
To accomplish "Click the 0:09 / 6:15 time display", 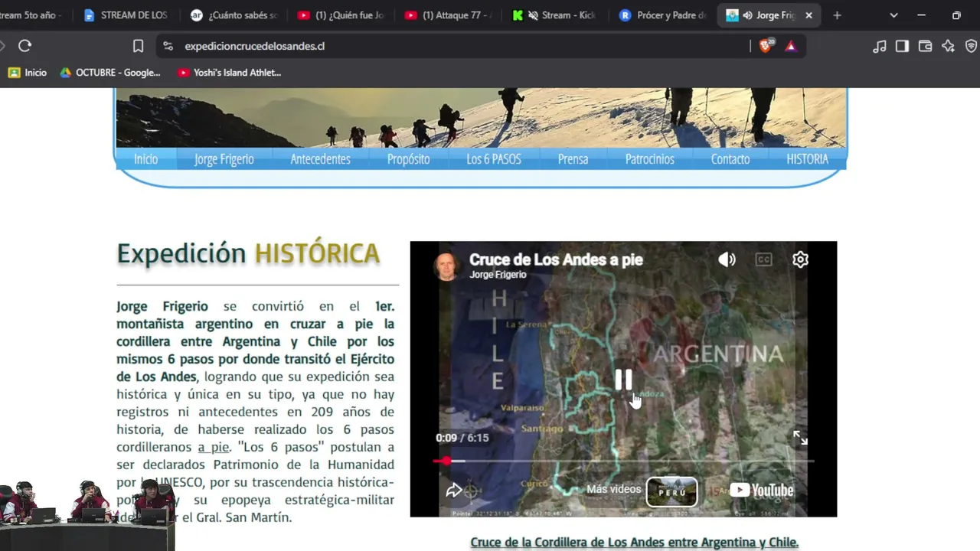I will point(462,438).
